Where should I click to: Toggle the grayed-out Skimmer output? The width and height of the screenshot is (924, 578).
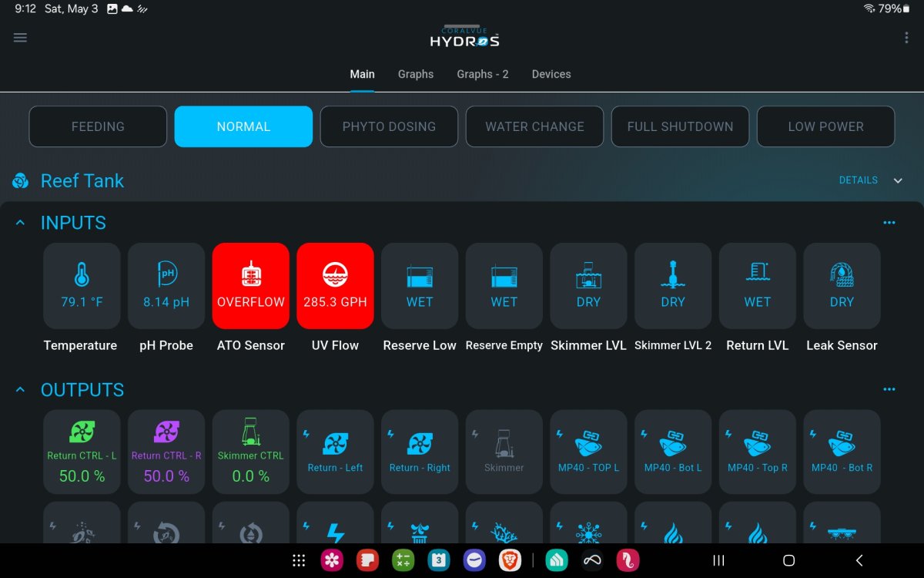tap(504, 452)
